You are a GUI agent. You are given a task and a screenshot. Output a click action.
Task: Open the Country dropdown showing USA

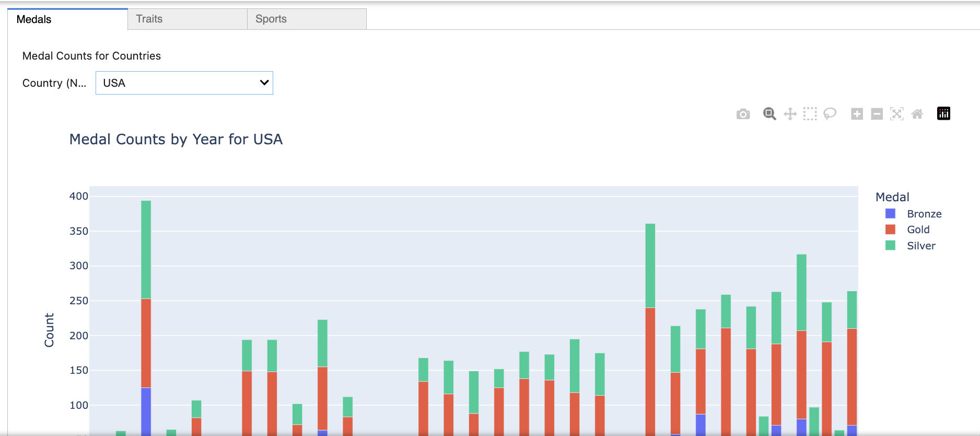click(x=184, y=83)
